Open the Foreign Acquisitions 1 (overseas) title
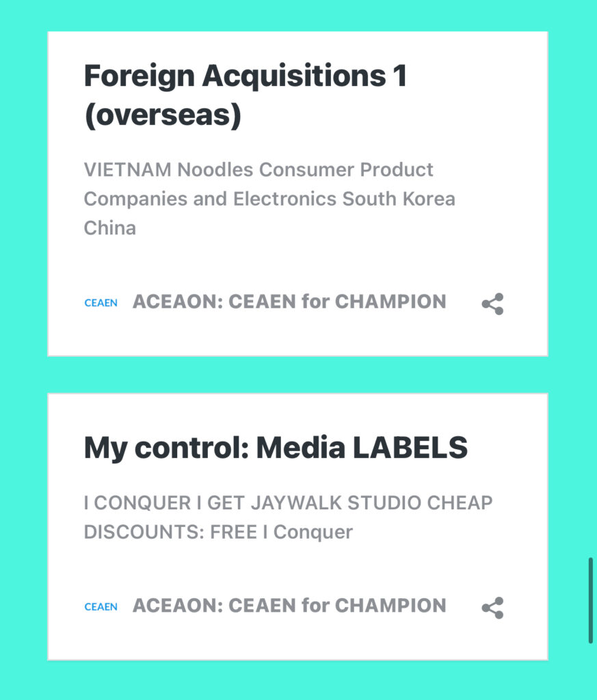Viewport: 597px width, 700px height. [x=245, y=95]
